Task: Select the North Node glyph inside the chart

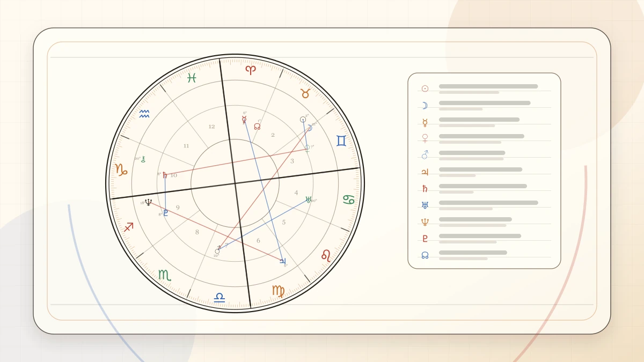Action: pyautogui.click(x=257, y=127)
